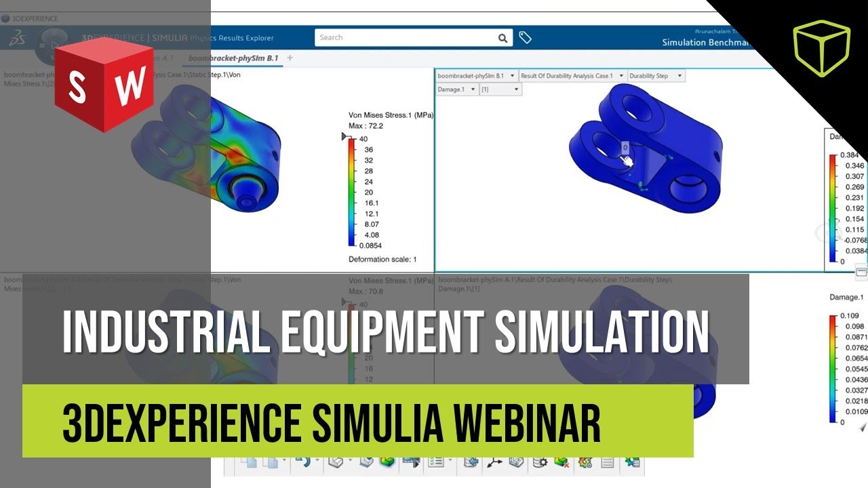Image resolution: width=868 pixels, height=488 pixels.
Task: Click the Von Mises stress color bar
Action: 351,192
